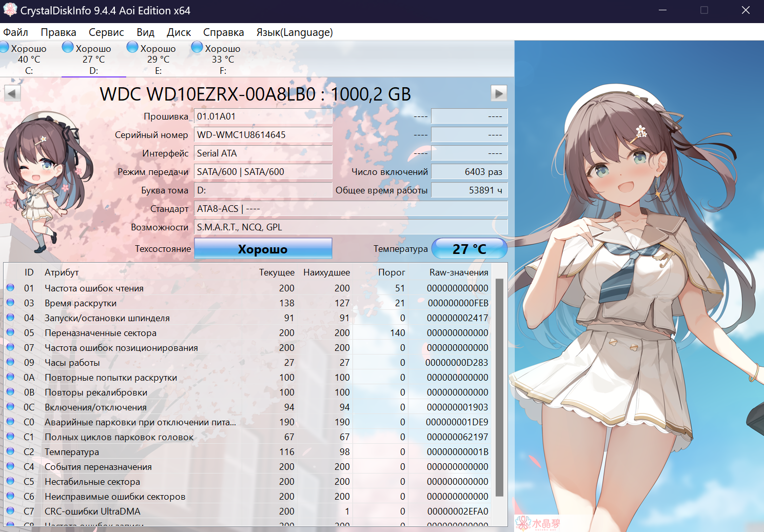Click the CrystalDiskInfo title bar app icon

click(x=10, y=10)
